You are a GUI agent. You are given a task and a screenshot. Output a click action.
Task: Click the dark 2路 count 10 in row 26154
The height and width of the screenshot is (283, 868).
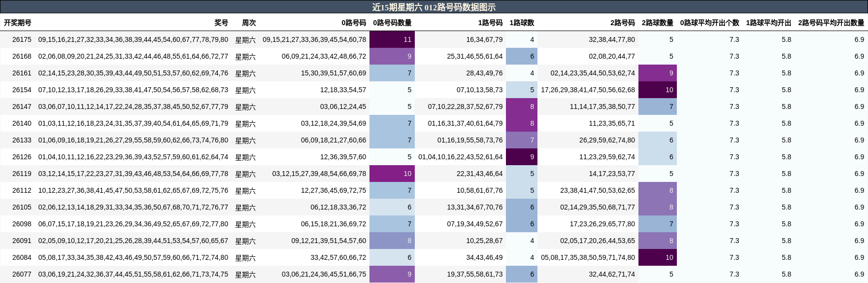click(658, 90)
